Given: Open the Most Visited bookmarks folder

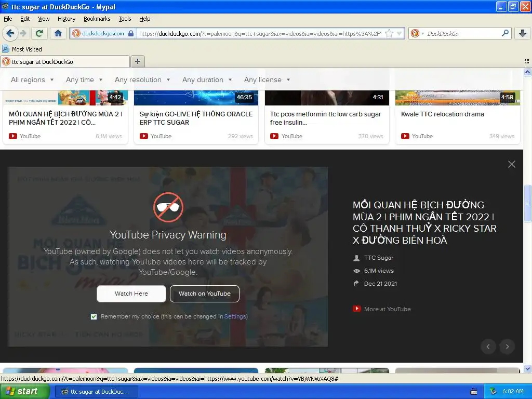Looking at the screenshot, I should pos(22,49).
